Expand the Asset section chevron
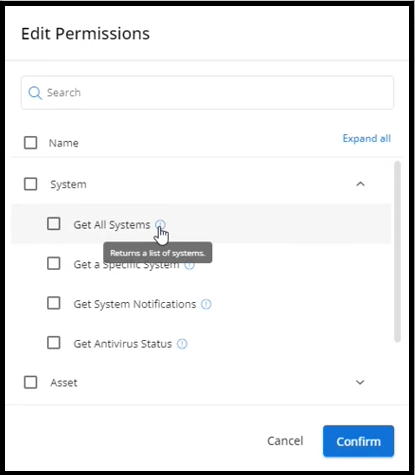415x475 pixels. pos(360,382)
